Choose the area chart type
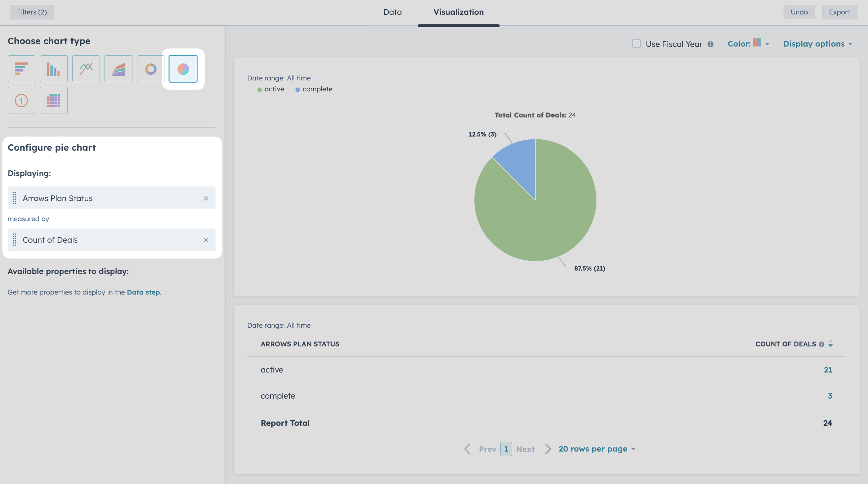The height and width of the screenshot is (484, 868). (118, 68)
